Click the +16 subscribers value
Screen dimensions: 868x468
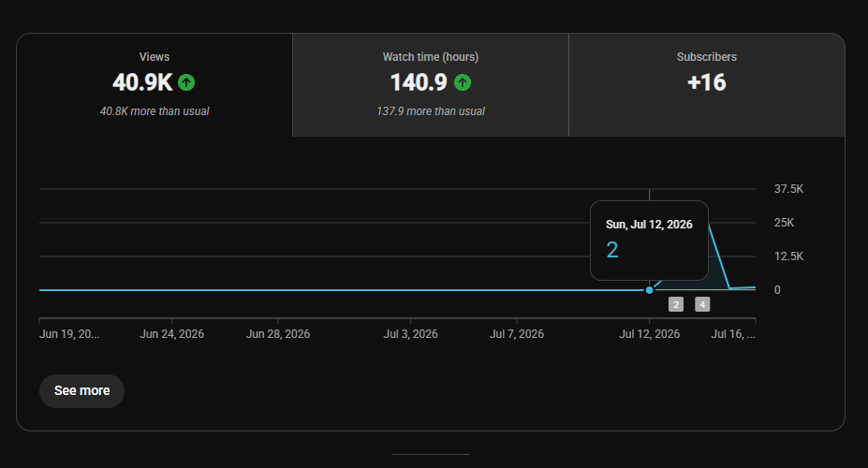point(706,82)
